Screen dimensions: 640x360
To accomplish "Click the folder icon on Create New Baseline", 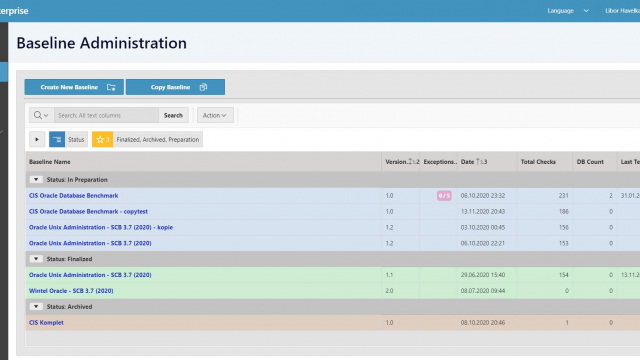I will pyautogui.click(x=111, y=87).
